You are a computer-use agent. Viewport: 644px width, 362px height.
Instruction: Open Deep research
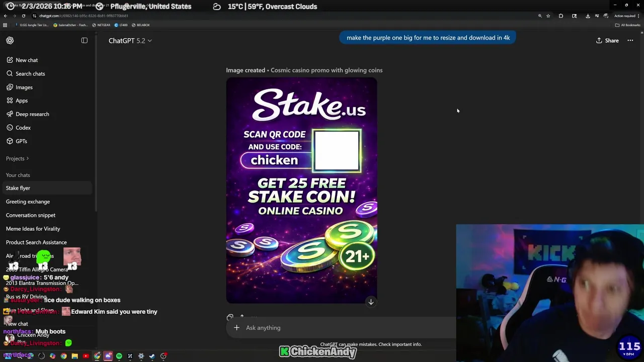pos(28,114)
